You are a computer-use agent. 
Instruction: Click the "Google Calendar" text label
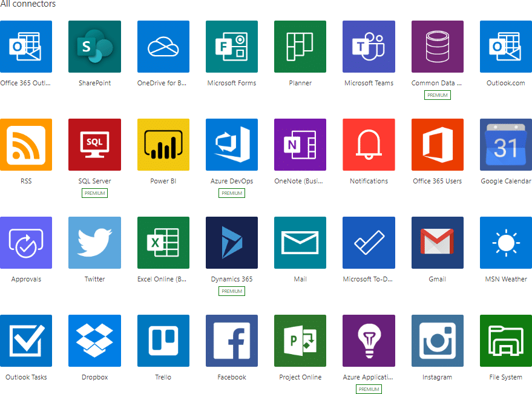[506, 181]
